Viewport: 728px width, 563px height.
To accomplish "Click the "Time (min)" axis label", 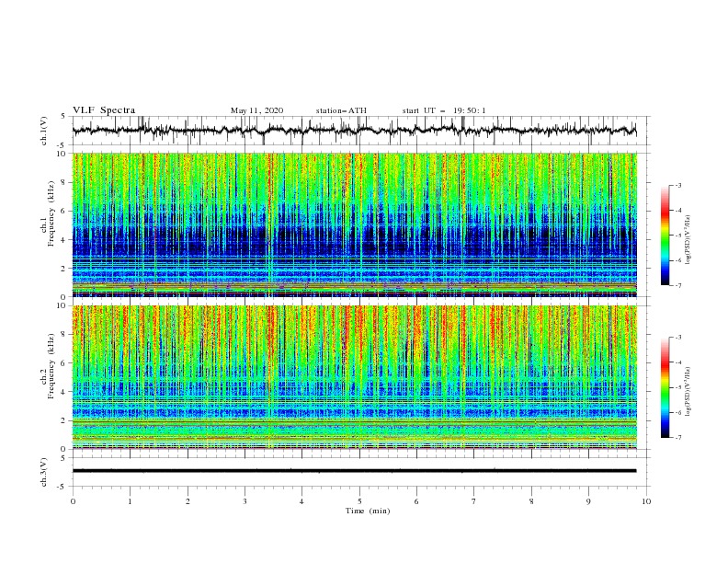I will (x=368, y=511).
